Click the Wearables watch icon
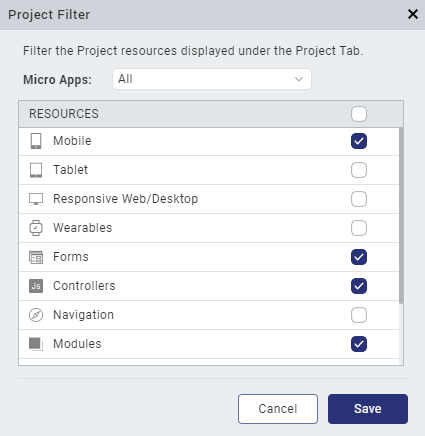 [x=36, y=228]
